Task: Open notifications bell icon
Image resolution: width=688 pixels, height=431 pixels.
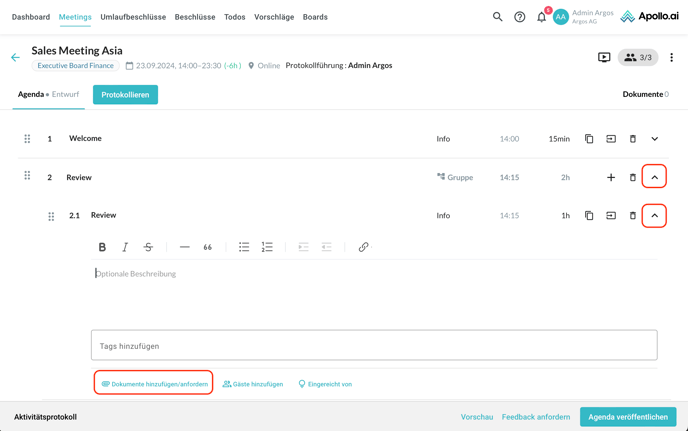Action: pyautogui.click(x=541, y=17)
